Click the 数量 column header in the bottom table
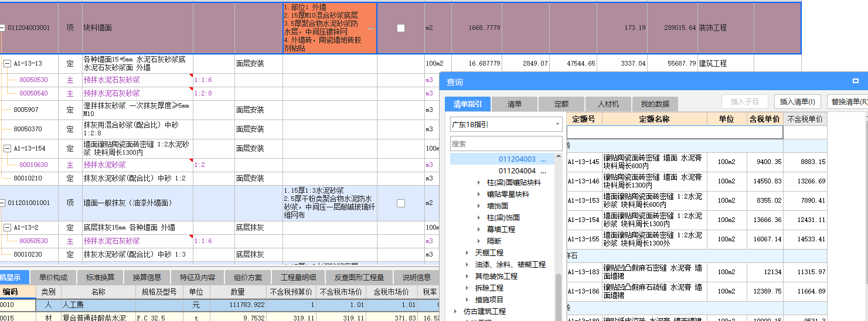This screenshot has width=868, height=321. 237,292
